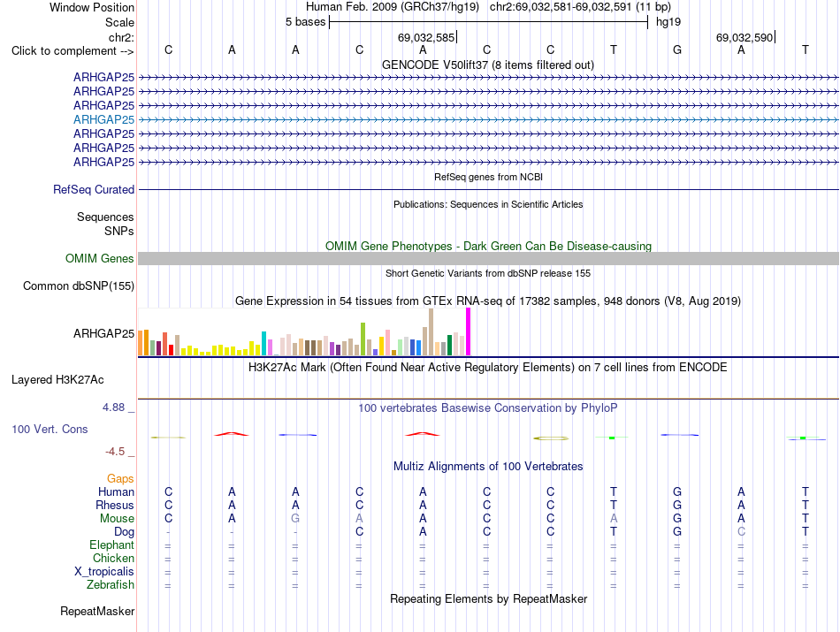The height and width of the screenshot is (632, 840).
Task: Click the Rhesus species label
Action: click(115, 505)
